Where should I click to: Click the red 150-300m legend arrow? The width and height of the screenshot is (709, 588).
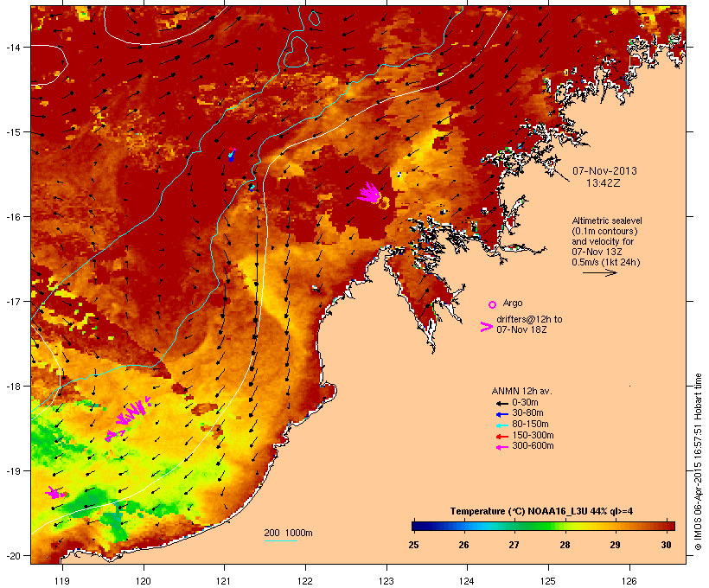[502, 436]
